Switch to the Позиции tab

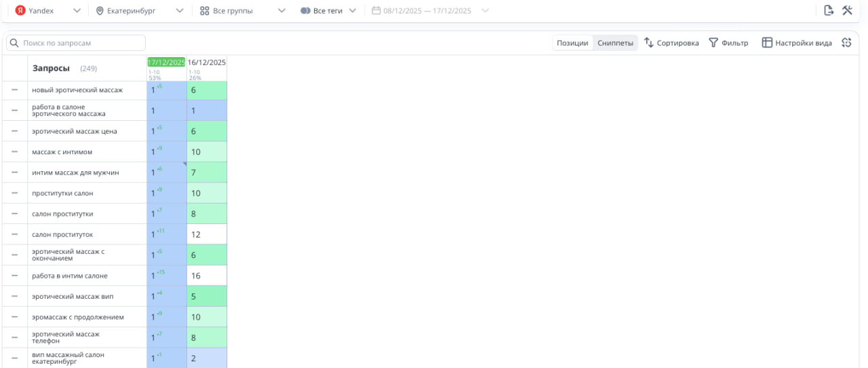[572, 43]
